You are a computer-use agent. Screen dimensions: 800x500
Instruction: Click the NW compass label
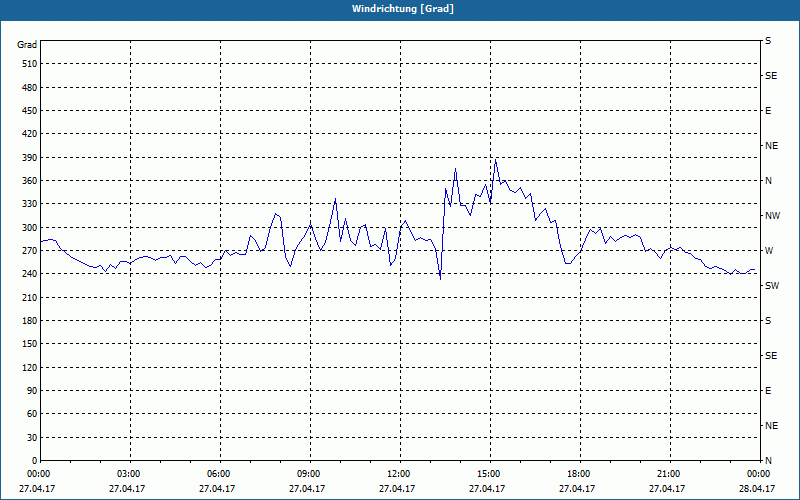(x=772, y=216)
